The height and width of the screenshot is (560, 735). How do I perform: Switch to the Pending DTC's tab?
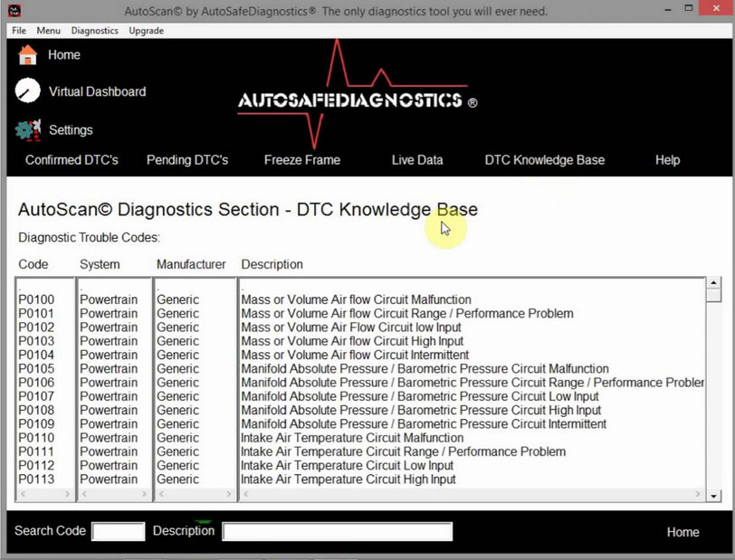[x=187, y=160]
